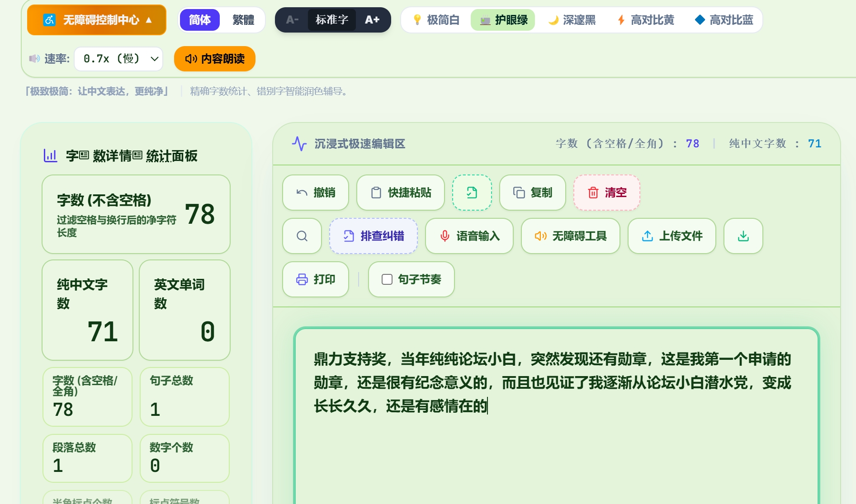The width and height of the screenshot is (856, 504).
Task: Click the 段落总数 card
Action: pos(87,458)
